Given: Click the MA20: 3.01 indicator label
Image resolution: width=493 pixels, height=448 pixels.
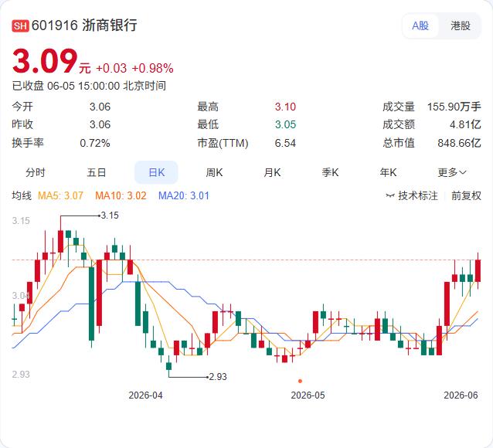Looking at the screenshot, I should click(x=184, y=195).
